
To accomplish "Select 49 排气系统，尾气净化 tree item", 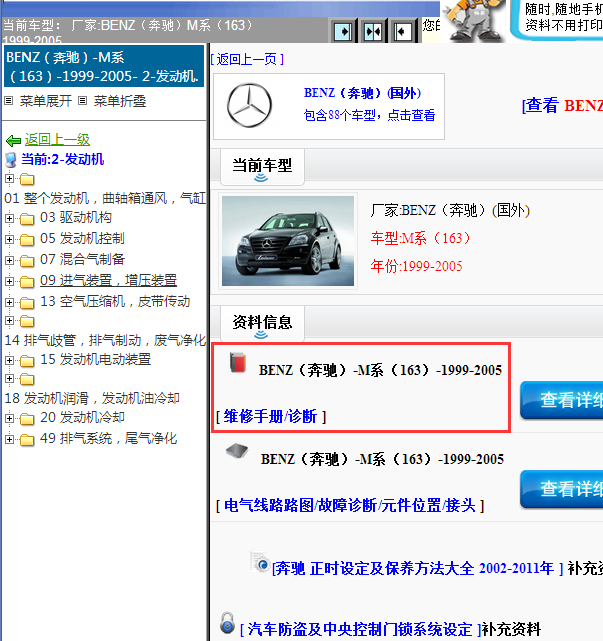I will click(108, 439).
